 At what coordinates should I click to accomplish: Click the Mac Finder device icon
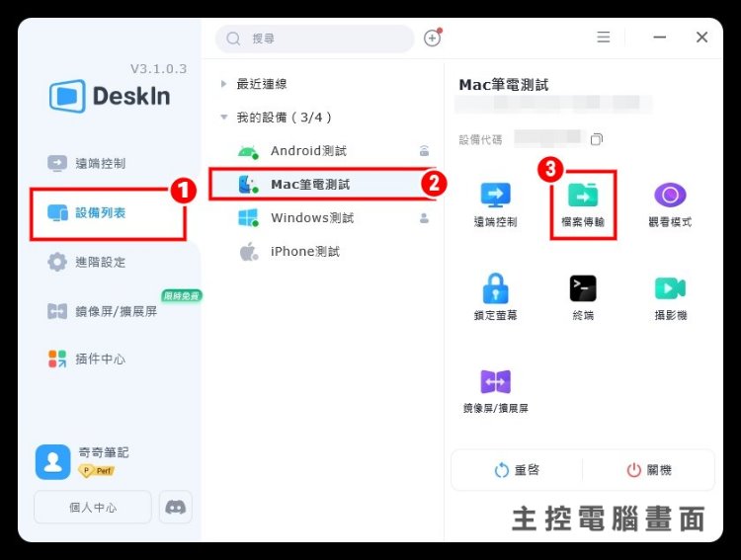[248, 185]
